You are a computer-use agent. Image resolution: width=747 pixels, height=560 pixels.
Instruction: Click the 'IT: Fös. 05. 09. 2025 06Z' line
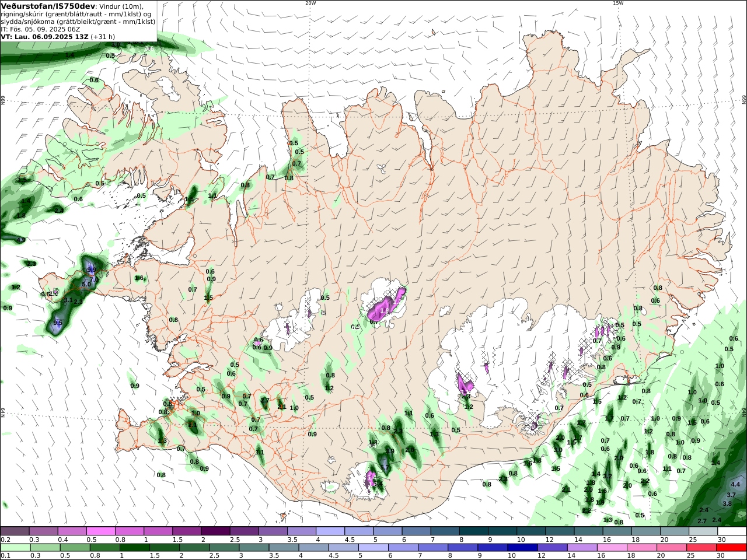pos(40,29)
